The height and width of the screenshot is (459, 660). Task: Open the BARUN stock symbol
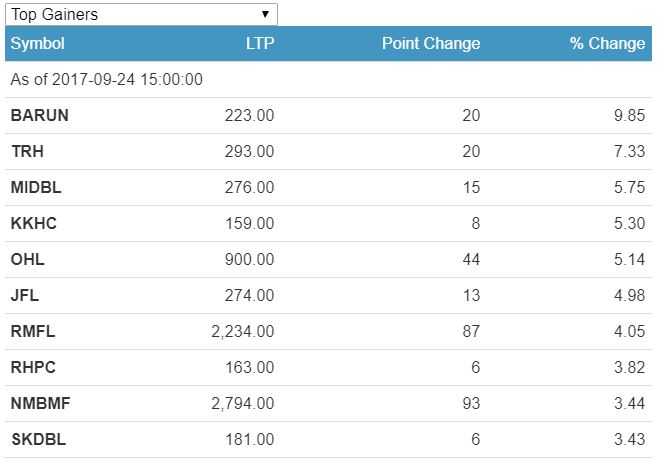40,115
